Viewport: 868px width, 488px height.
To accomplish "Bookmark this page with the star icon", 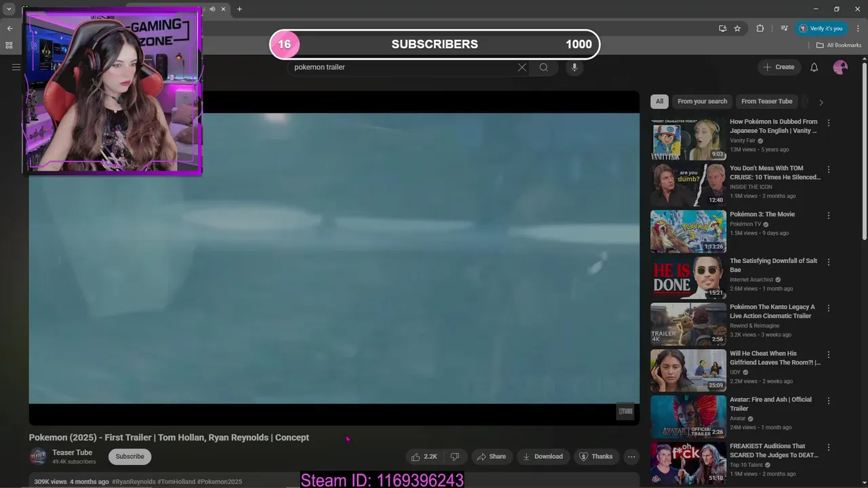I will pos(737,28).
